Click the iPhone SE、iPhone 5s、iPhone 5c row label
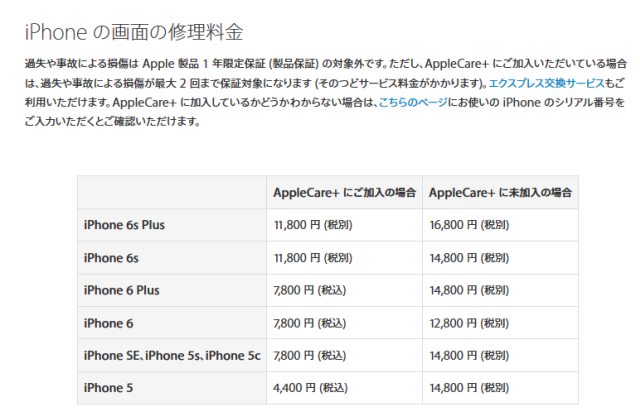640x416 pixels. tap(172, 356)
